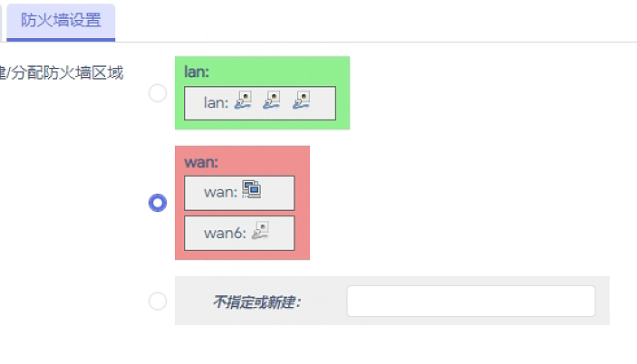Click the wan network entry label
Viewport: 637px width, 364px height.
click(x=219, y=192)
